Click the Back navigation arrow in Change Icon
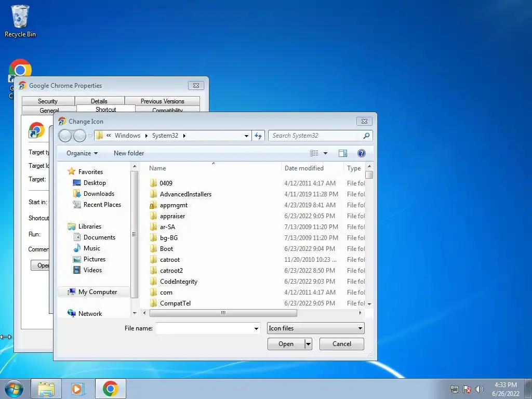This screenshot has width=532, height=399. [65, 136]
